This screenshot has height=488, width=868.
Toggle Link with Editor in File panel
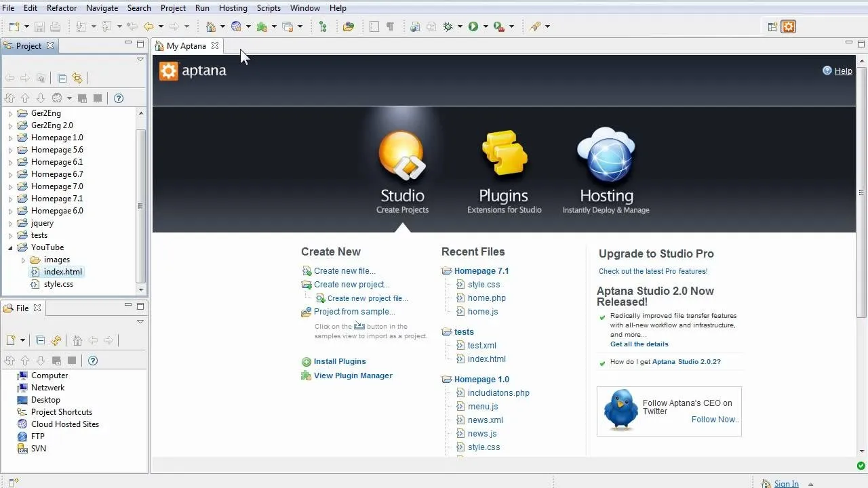[56, 340]
